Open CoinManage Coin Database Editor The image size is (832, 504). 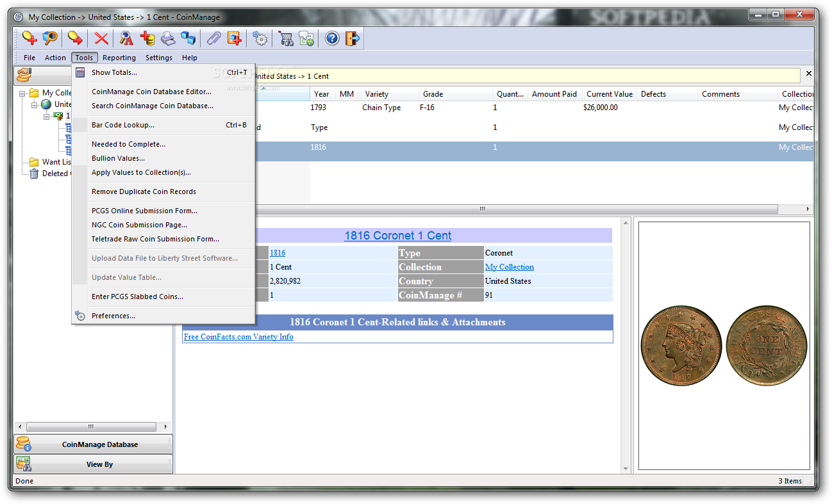tap(163, 92)
